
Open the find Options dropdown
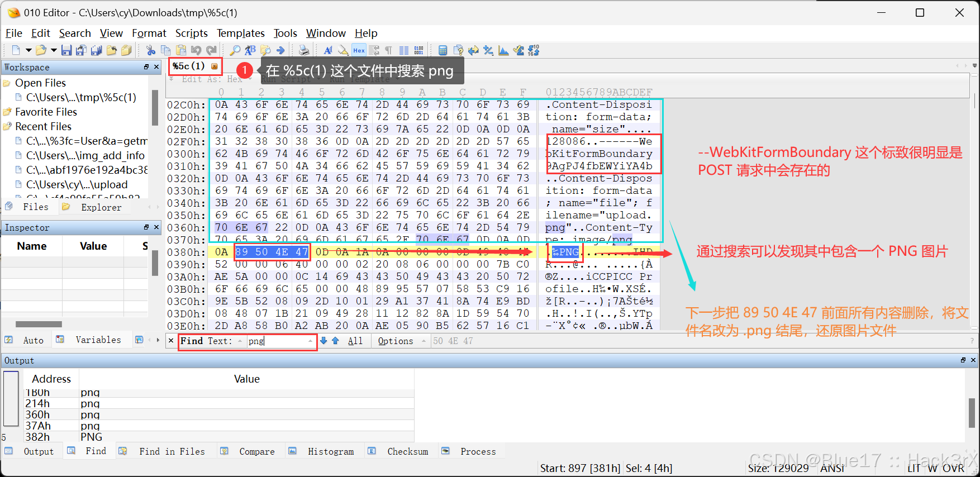tap(401, 341)
